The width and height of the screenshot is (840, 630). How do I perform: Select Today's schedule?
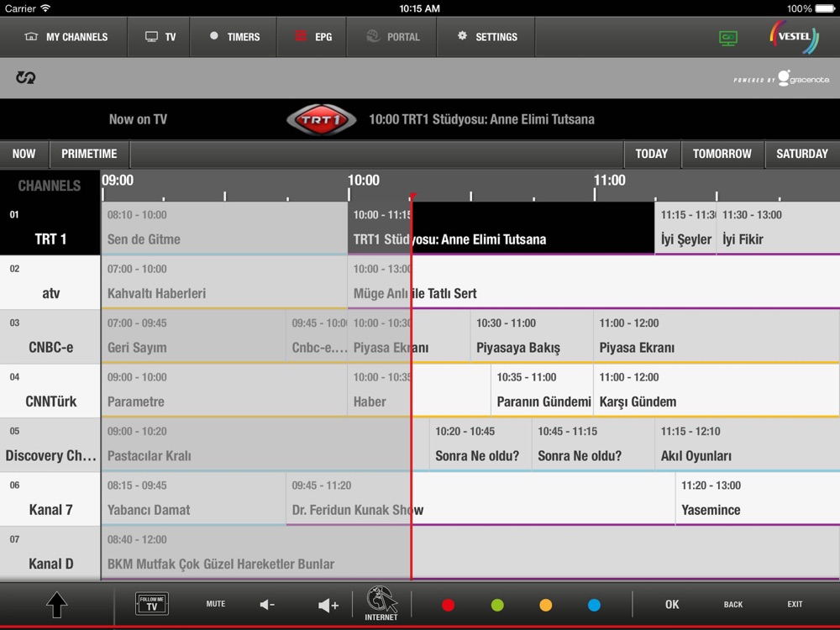coord(652,155)
